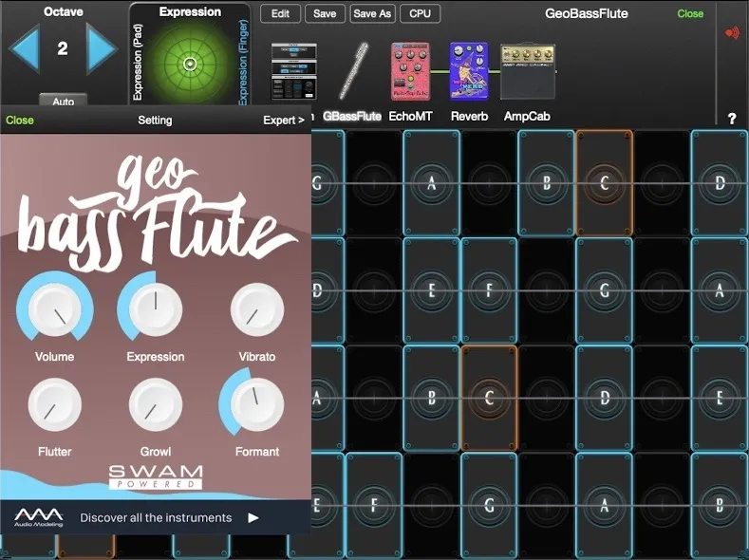This screenshot has height=560, width=749.
Task: Show the CPU usage panel
Action: 420,13
